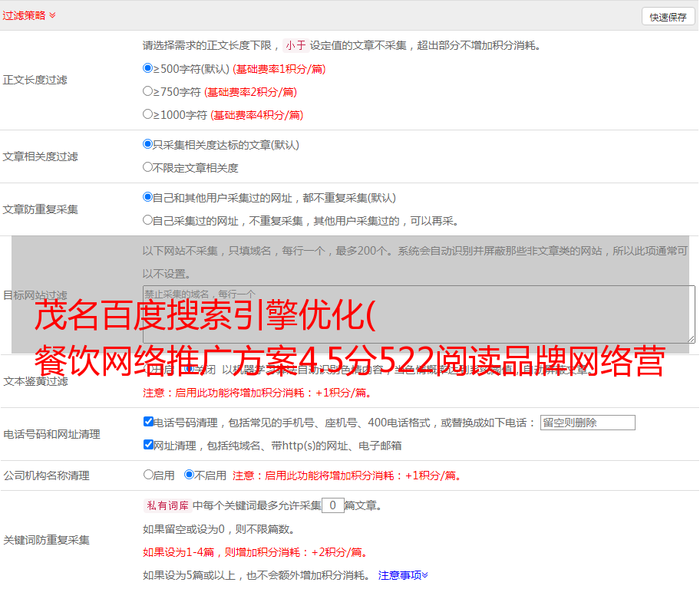This screenshot has width=700, height=589.
Task: Click the 私有词库 tag
Action: pyautogui.click(x=168, y=505)
